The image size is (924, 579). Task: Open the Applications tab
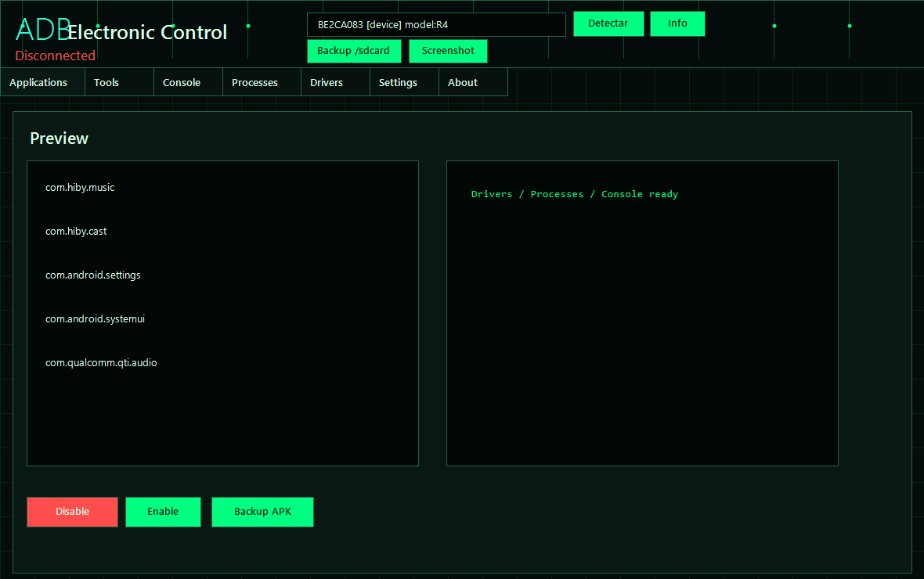point(42,82)
